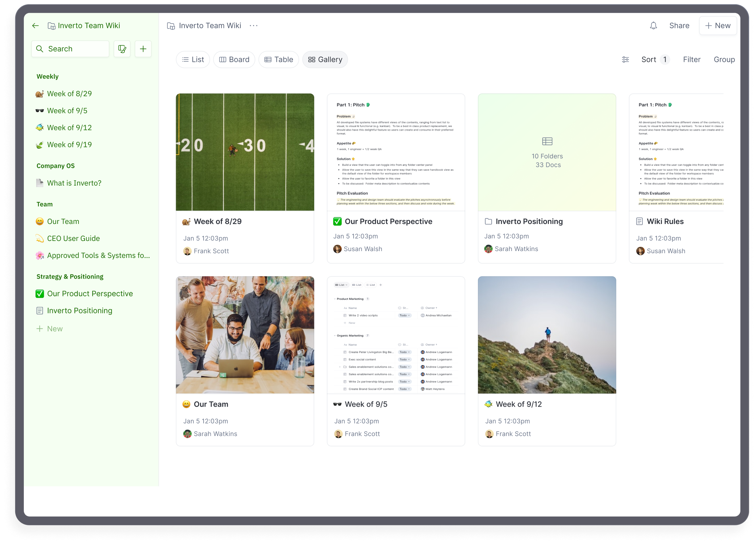Open the Group dropdown

(724, 60)
